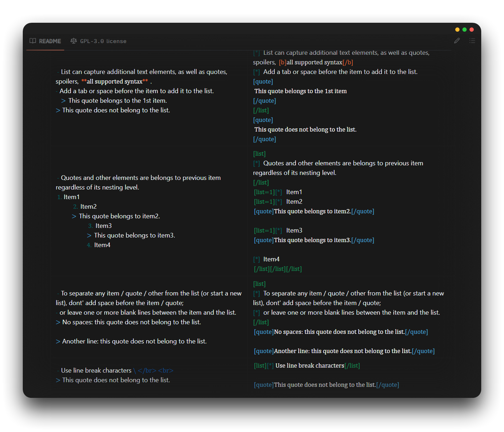Viewport: 504px width, 432px height.
Task: Click the [list=1][*] Item2 line
Action: pyautogui.click(x=278, y=202)
